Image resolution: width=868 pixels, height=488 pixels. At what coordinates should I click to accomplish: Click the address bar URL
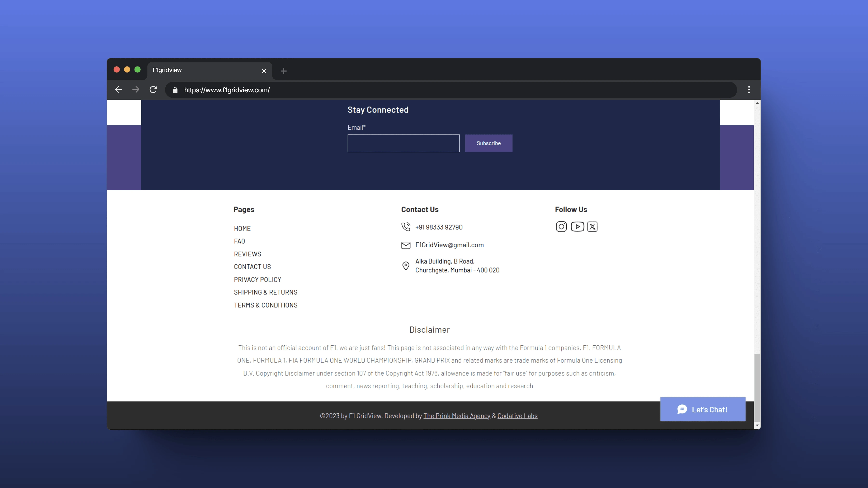point(227,90)
